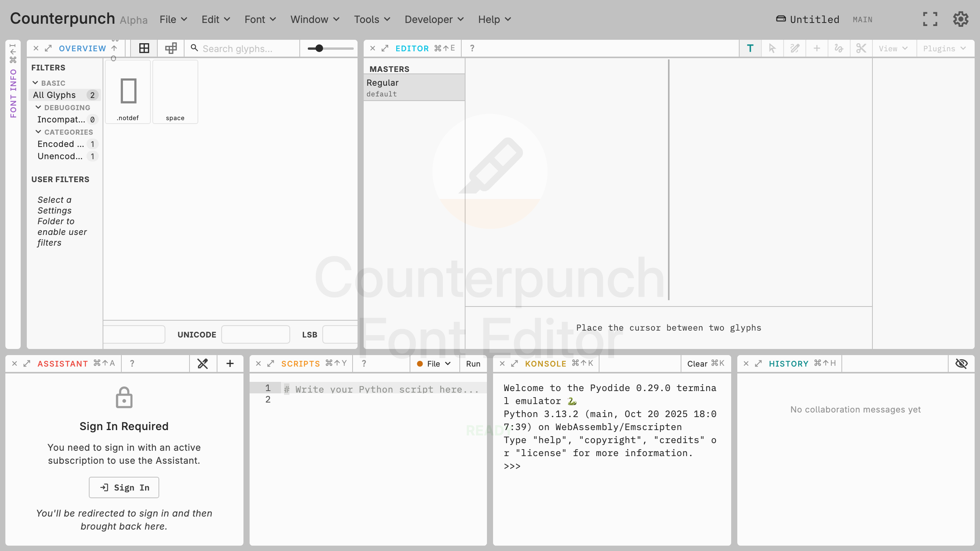The width and height of the screenshot is (980, 551).
Task: Click the Konsole >>> prompt line
Action: point(512,466)
